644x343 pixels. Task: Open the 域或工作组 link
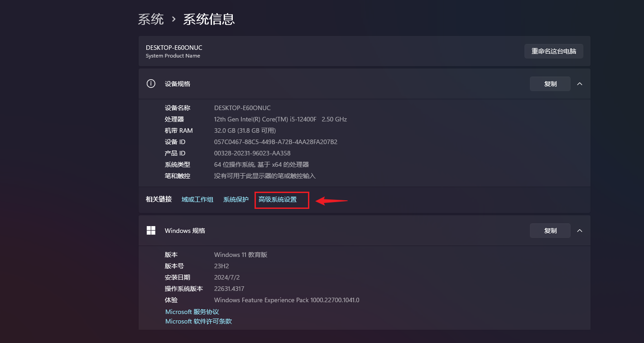pyautogui.click(x=197, y=199)
